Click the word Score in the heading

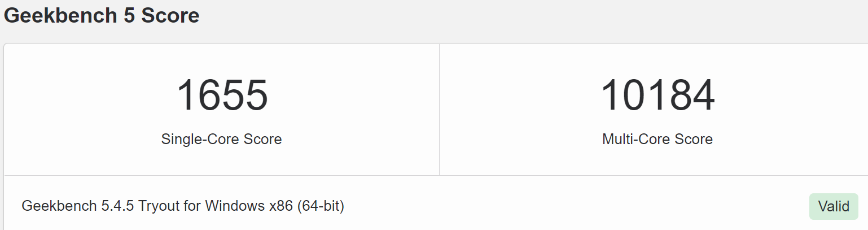(x=170, y=15)
